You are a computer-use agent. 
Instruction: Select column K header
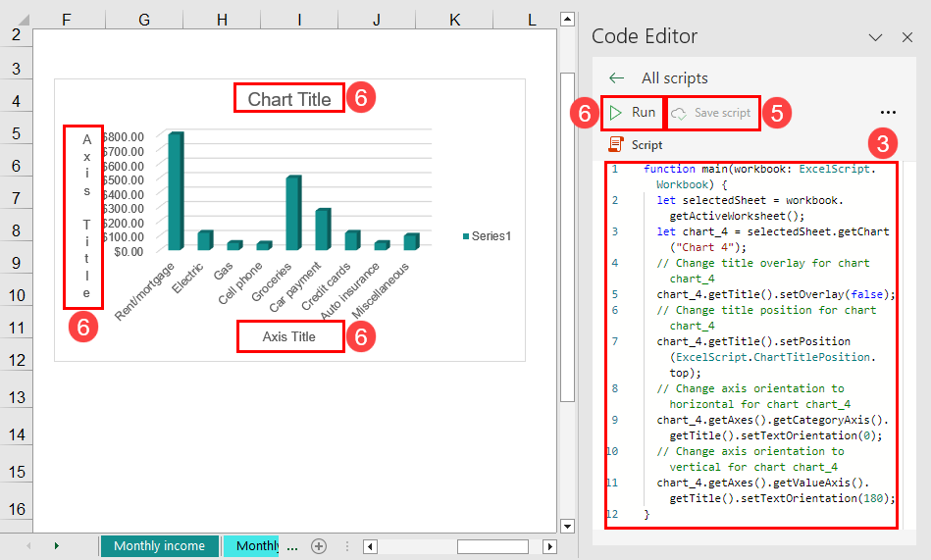pos(455,20)
